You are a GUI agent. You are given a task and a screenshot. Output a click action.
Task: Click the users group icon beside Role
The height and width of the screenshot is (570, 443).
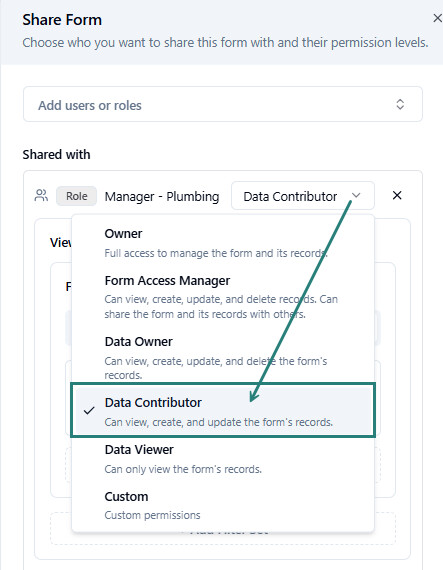[x=41, y=196]
